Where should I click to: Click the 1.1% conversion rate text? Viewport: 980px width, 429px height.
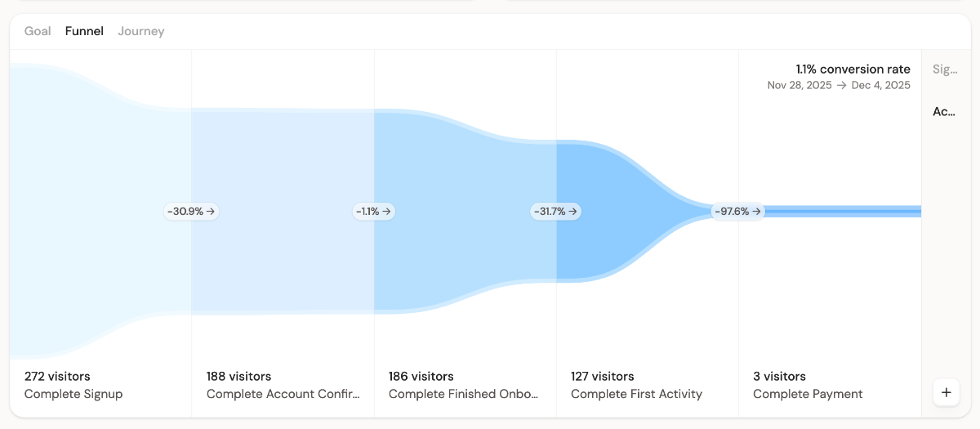853,69
